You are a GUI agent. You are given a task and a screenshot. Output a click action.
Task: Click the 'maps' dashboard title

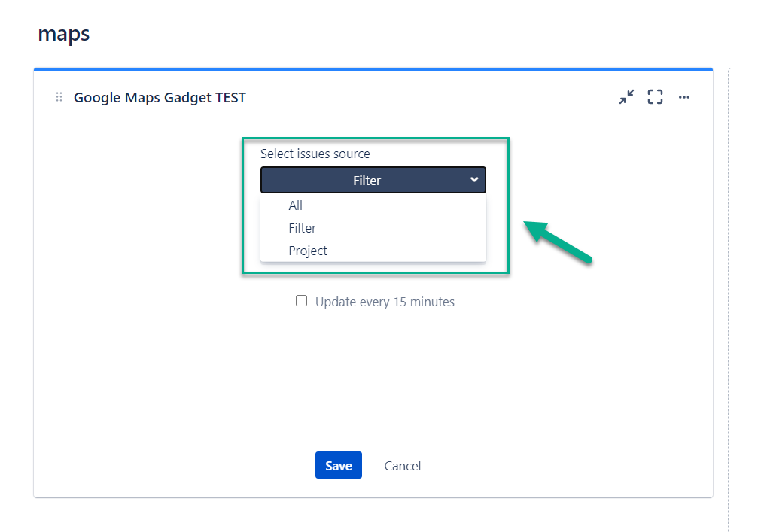64,34
